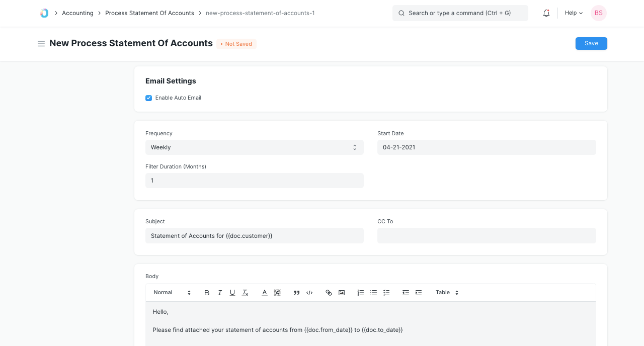Toggle italic text formatting
This screenshot has width=644, height=346.
[x=219, y=293]
